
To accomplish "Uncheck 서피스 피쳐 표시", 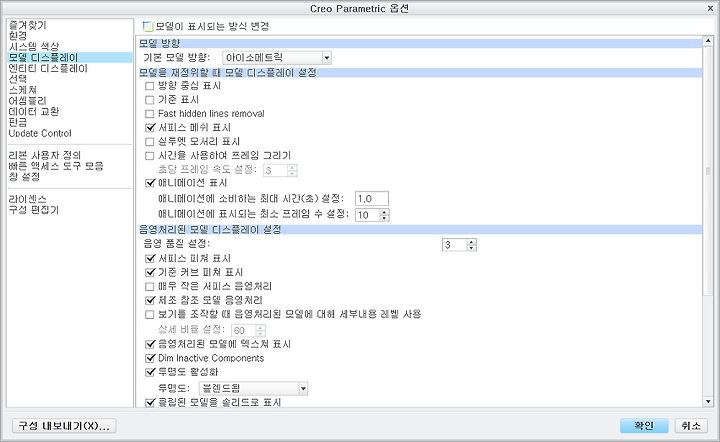I will 149,258.
